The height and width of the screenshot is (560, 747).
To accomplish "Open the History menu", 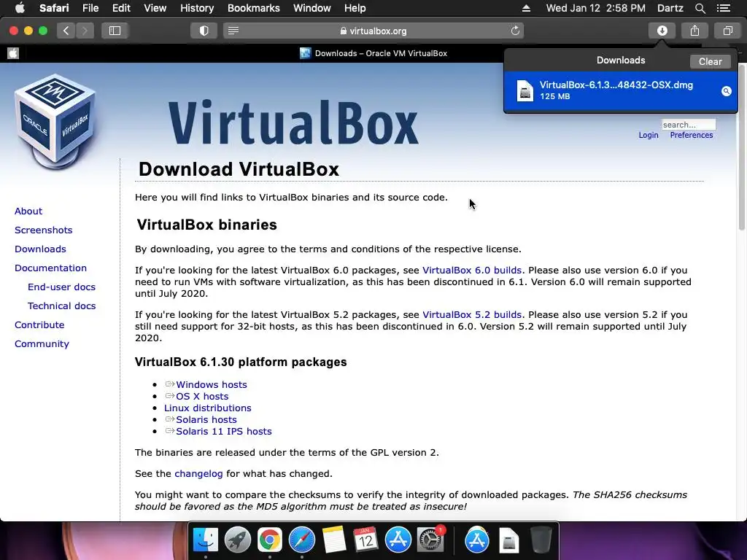I will click(197, 8).
